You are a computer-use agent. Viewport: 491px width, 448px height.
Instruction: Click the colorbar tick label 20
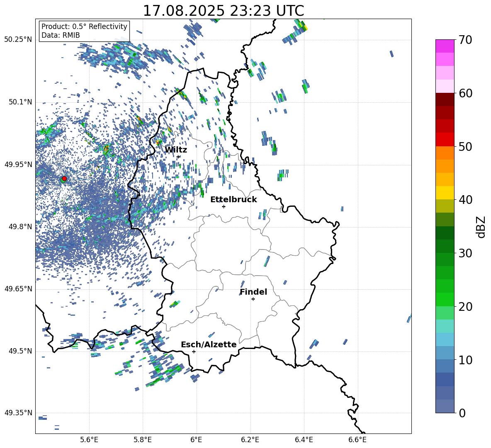465,307
